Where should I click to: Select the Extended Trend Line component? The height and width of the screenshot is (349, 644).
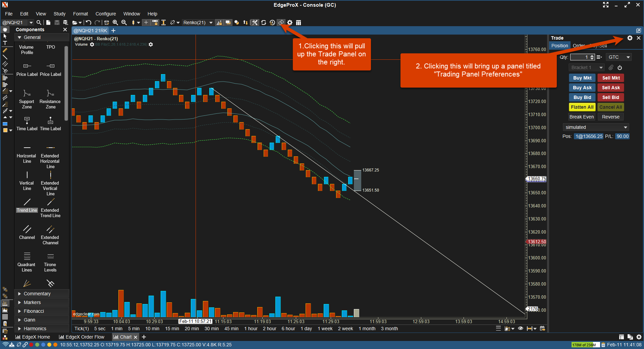(50, 208)
